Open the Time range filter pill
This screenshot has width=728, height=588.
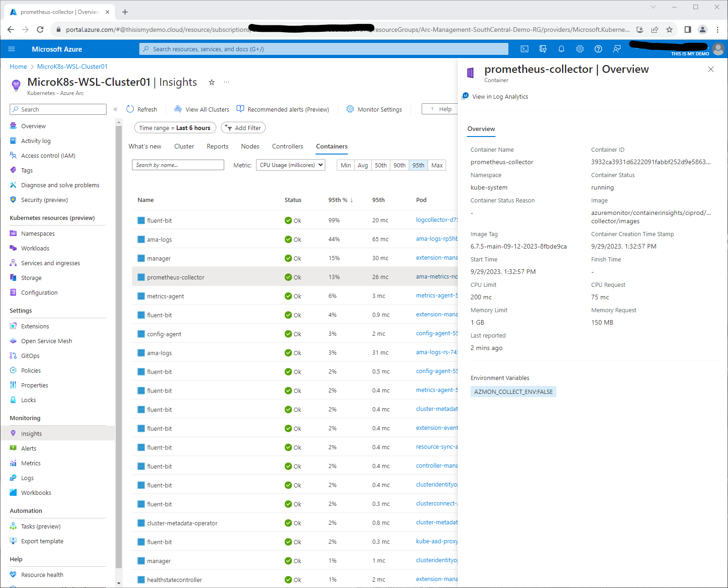pyautogui.click(x=175, y=128)
